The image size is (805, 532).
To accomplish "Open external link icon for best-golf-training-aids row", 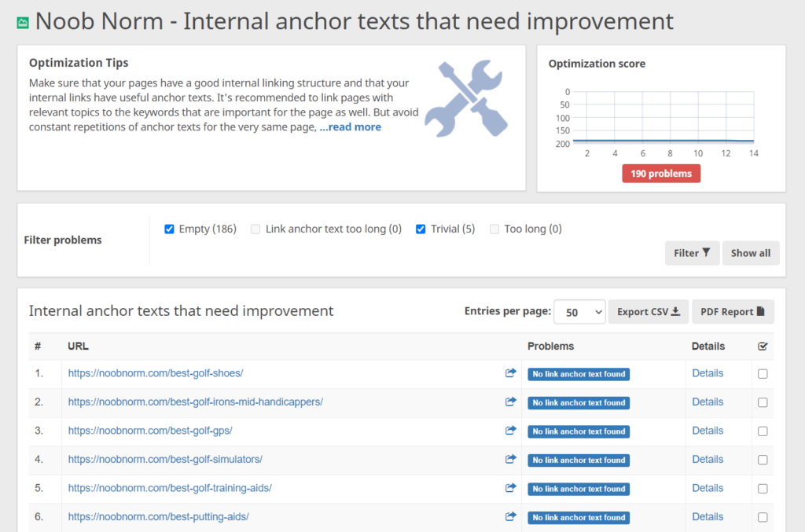I will coord(510,488).
